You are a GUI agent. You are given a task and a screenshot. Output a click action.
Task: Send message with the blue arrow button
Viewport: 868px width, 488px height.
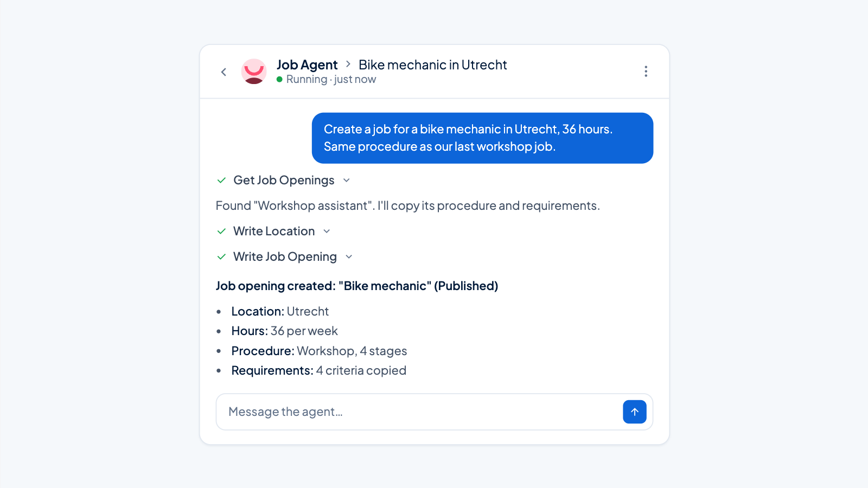click(x=635, y=412)
